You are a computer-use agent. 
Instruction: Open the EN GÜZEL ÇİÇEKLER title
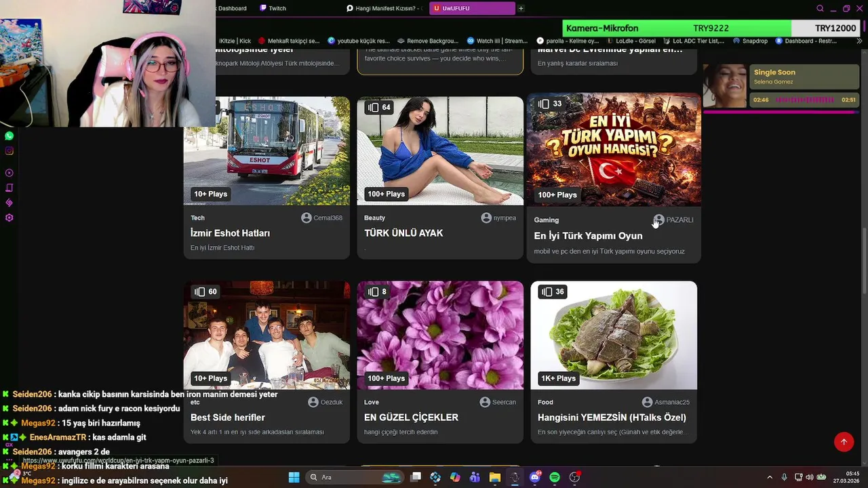tap(411, 418)
